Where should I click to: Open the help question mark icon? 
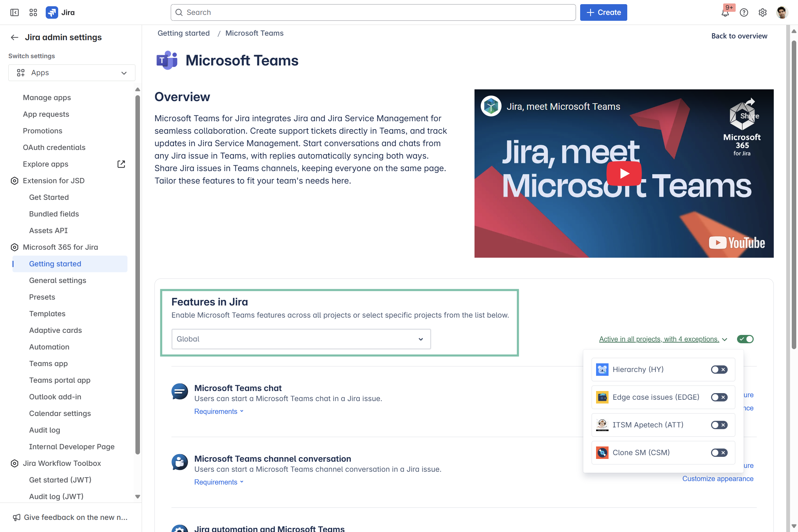click(x=744, y=13)
